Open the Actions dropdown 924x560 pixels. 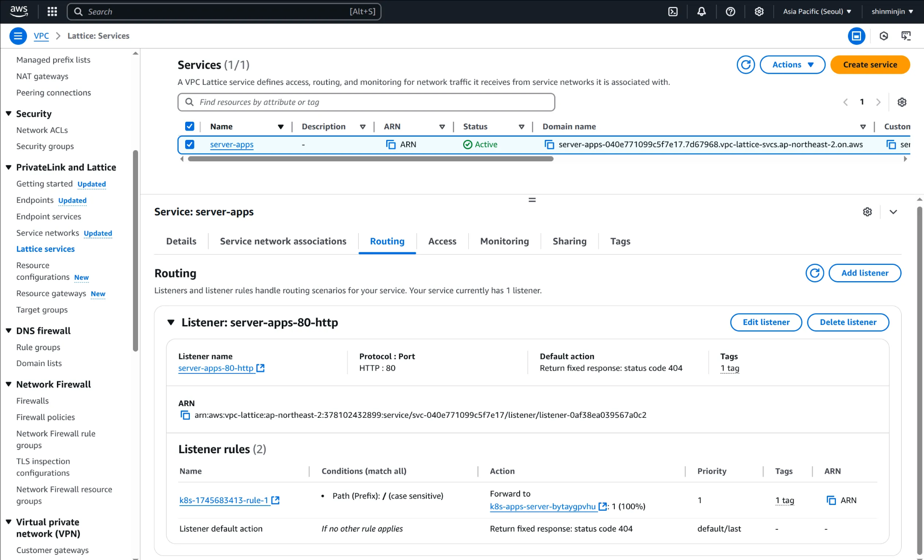pos(792,65)
